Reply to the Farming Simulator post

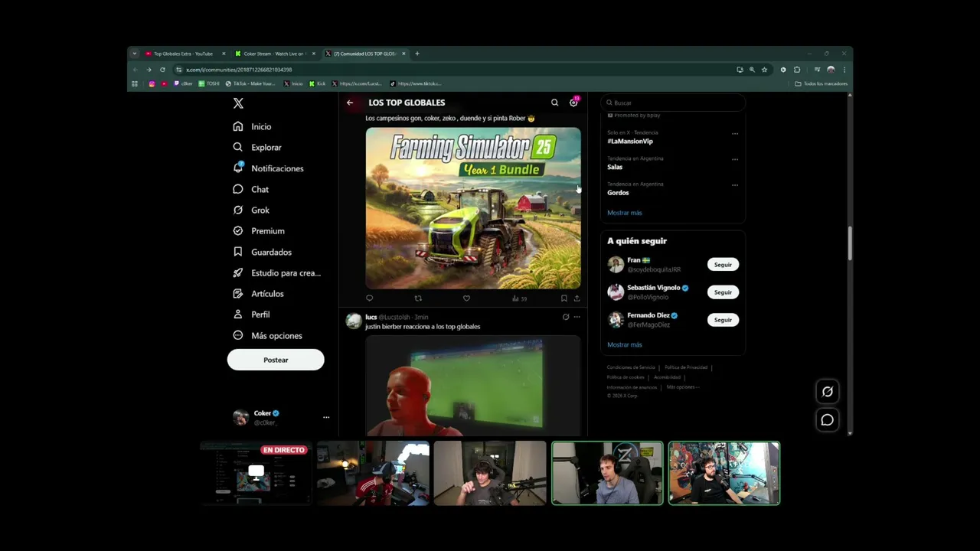point(369,298)
